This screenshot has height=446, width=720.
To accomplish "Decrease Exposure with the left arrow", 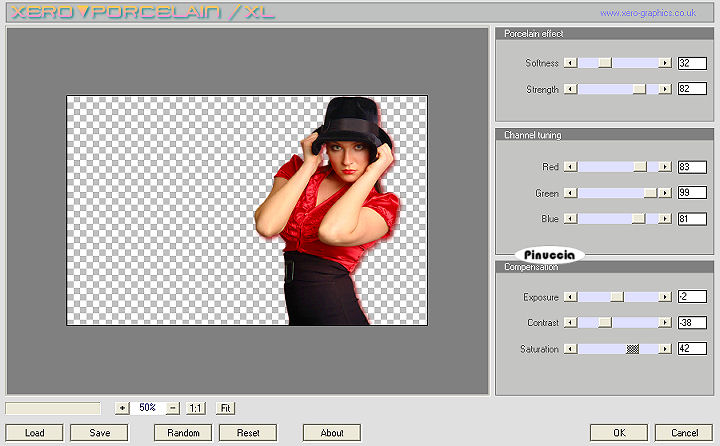I will [570, 297].
